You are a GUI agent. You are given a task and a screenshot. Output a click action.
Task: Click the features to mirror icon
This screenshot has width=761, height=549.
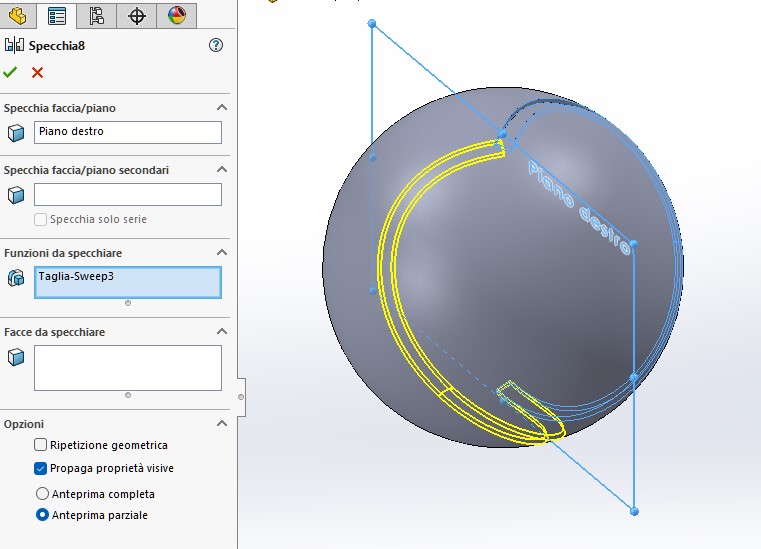pos(16,278)
